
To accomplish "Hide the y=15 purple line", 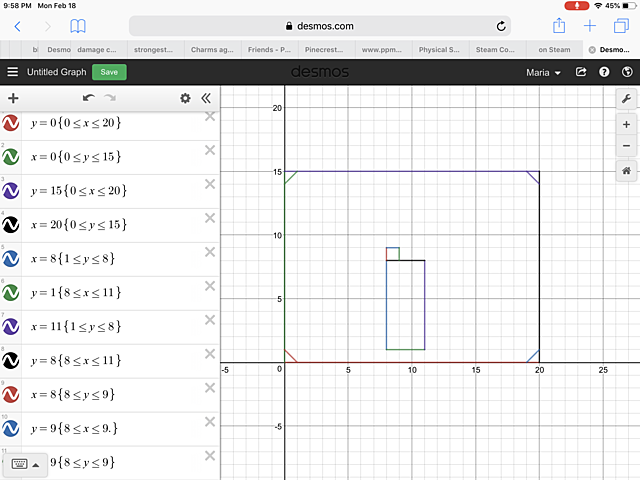I will click(11, 191).
